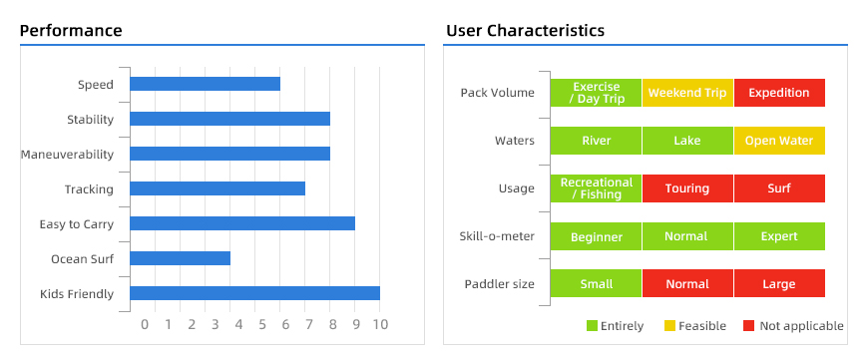This screenshot has width=868, height=363.
Task: Click the Recreational / Fishing cell
Action: 596,188
